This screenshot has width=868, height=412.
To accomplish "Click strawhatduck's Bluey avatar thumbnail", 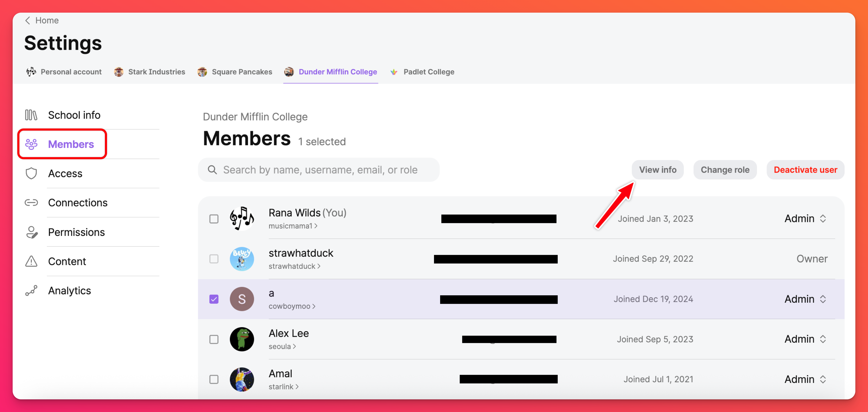I will click(x=242, y=259).
